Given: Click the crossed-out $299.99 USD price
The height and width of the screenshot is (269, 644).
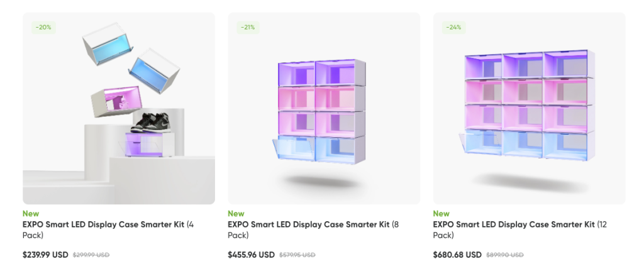Looking at the screenshot, I should pos(91,255).
